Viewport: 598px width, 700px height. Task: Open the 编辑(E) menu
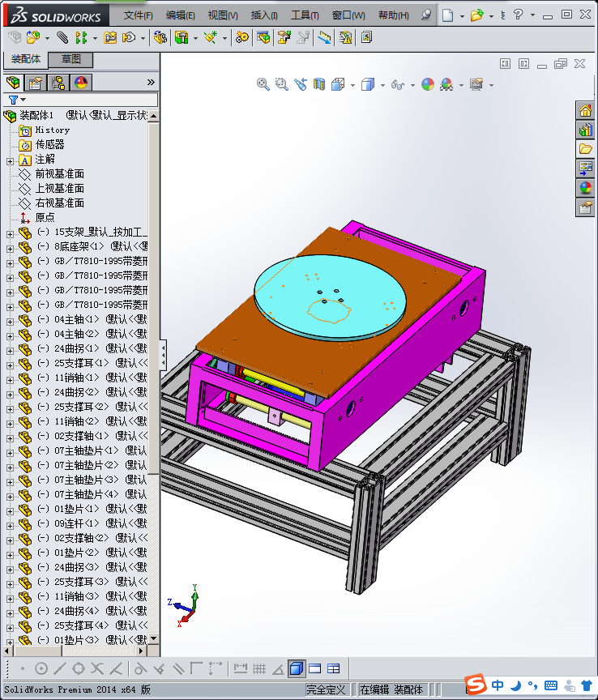tap(180, 15)
